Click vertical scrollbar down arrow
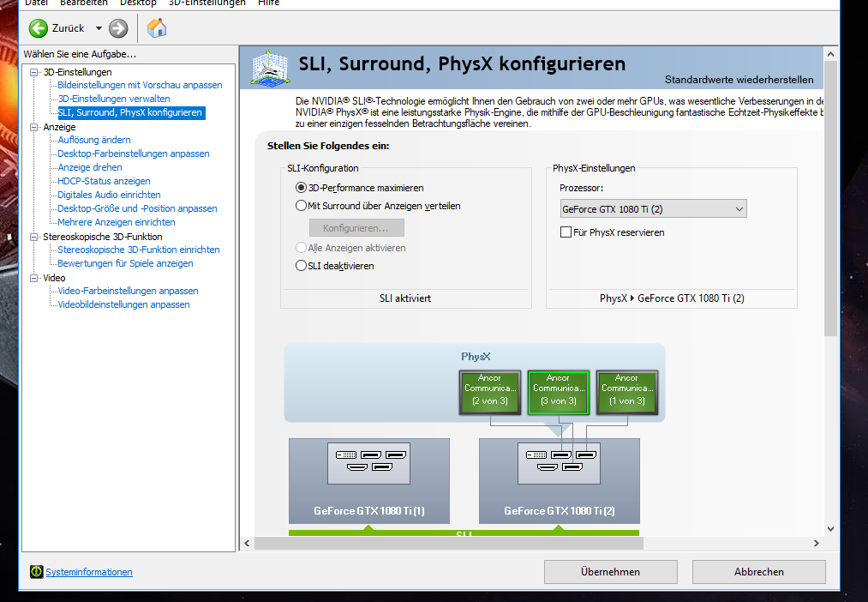868x602 pixels. (x=830, y=529)
